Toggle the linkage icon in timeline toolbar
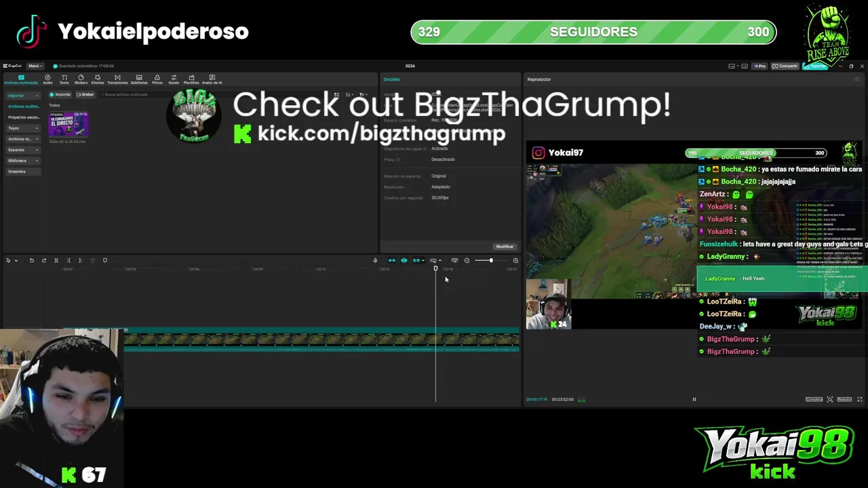Screen dimensions: 868x488 [x=416, y=260]
